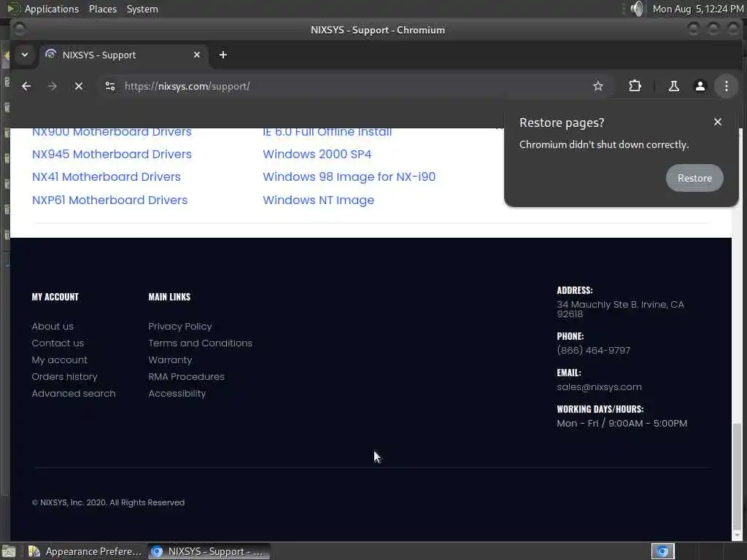Open the System menu
Screen dimensions: 747x560
[142, 9]
